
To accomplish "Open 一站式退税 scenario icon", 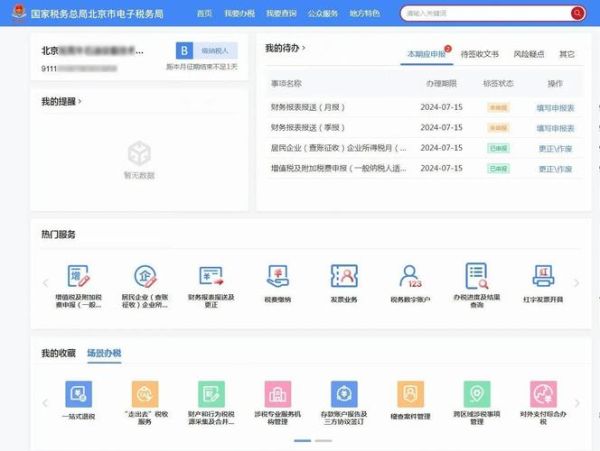I will (78, 394).
